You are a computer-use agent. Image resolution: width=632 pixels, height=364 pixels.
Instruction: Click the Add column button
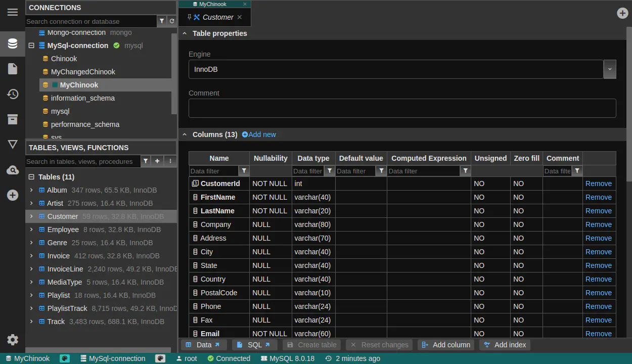(x=446, y=345)
